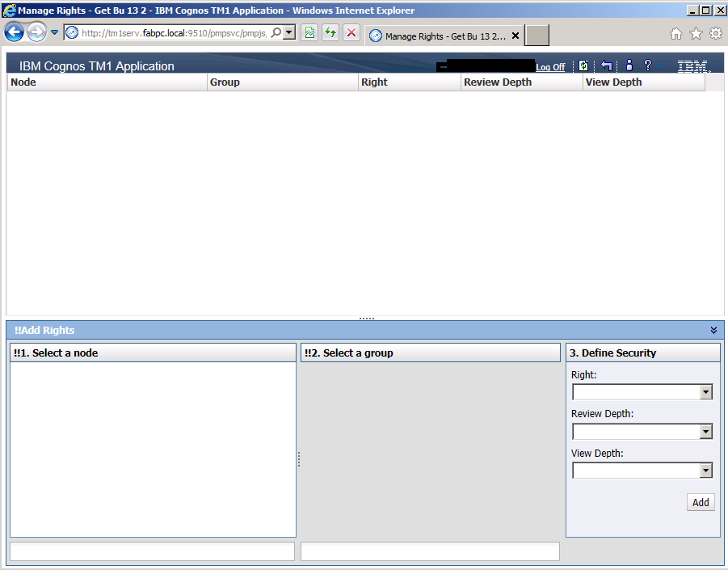728x570 pixels.
Task: Click the group search field below Select a group
Action: tap(430, 551)
